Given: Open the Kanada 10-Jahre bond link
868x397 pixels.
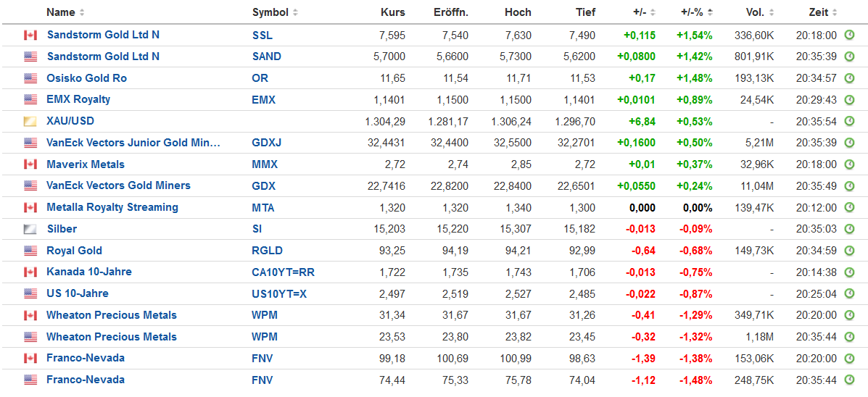Looking at the screenshot, I should tap(89, 272).
